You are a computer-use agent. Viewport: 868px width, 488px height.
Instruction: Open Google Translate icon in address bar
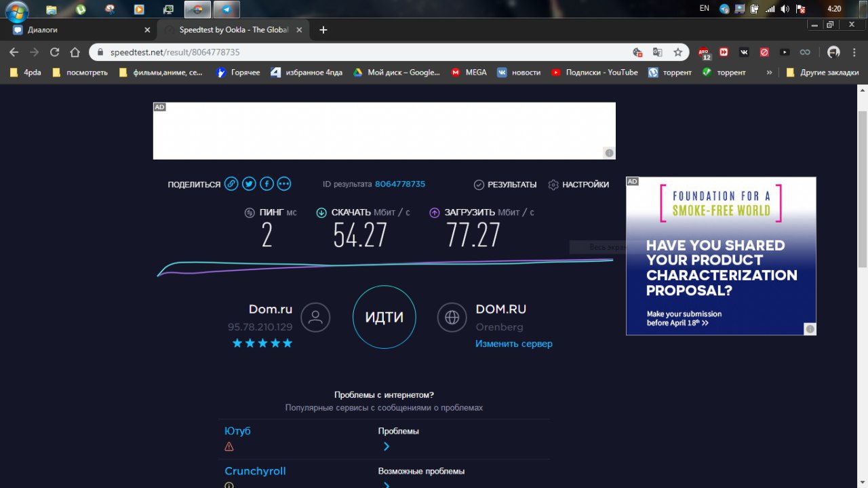(657, 52)
